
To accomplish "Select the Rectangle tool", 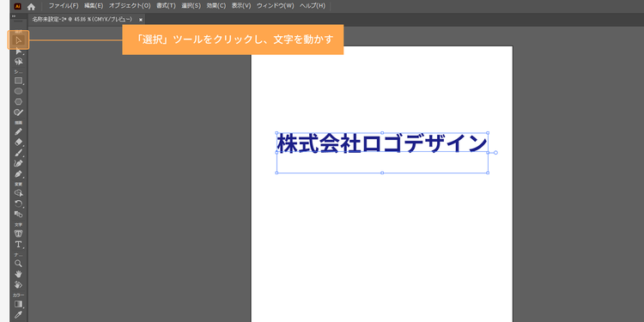I will [19, 81].
